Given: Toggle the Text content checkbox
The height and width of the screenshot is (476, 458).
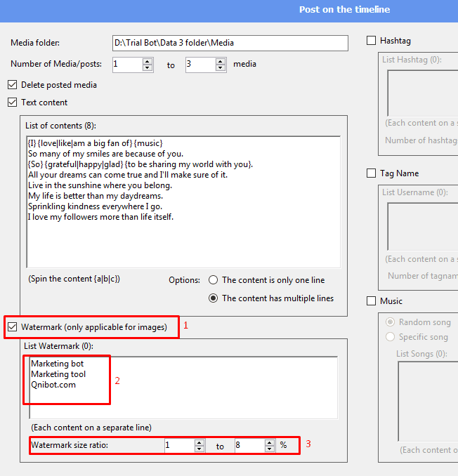Looking at the screenshot, I should (12, 103).
